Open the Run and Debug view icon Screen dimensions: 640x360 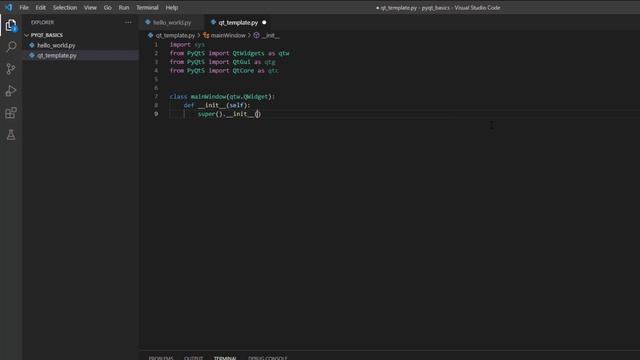point(11,91)
